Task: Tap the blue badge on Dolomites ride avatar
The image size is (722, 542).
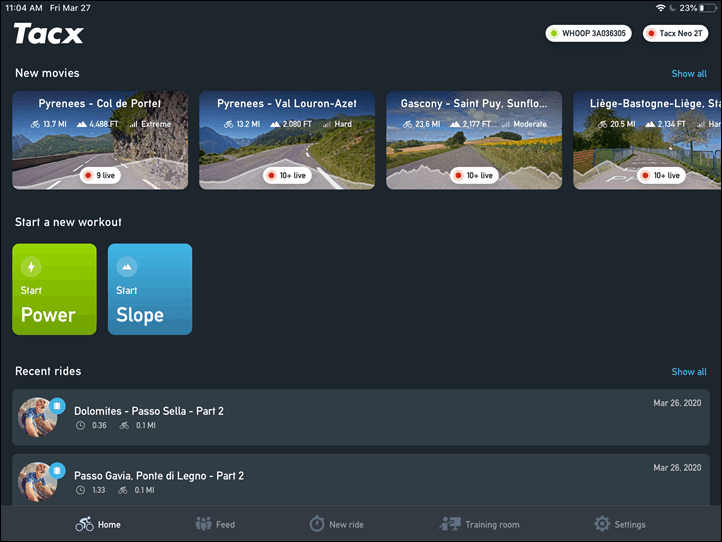Action: (x=57, y=406)
